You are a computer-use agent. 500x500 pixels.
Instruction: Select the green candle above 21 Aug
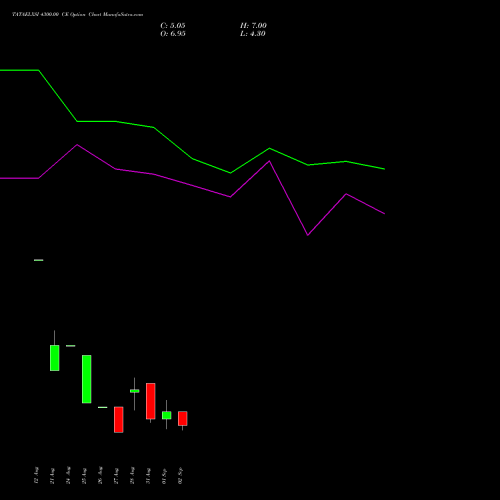click(55, 358)
